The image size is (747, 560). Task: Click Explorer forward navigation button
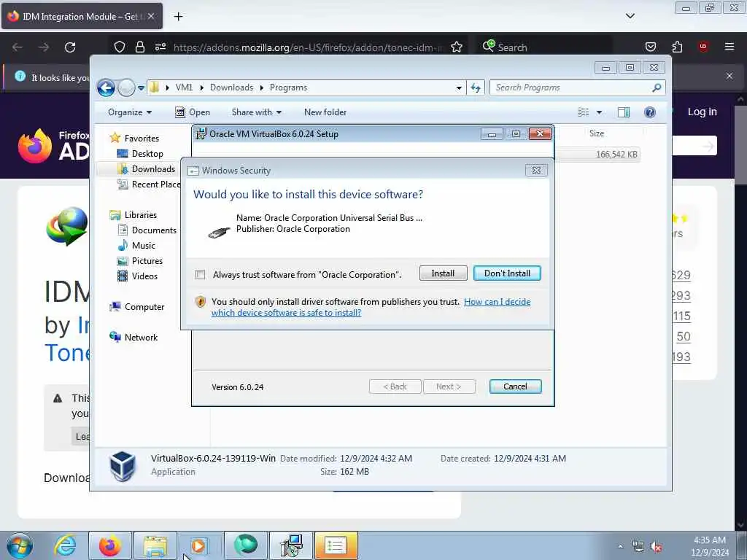pyautogui.click(x=125, y=87)
